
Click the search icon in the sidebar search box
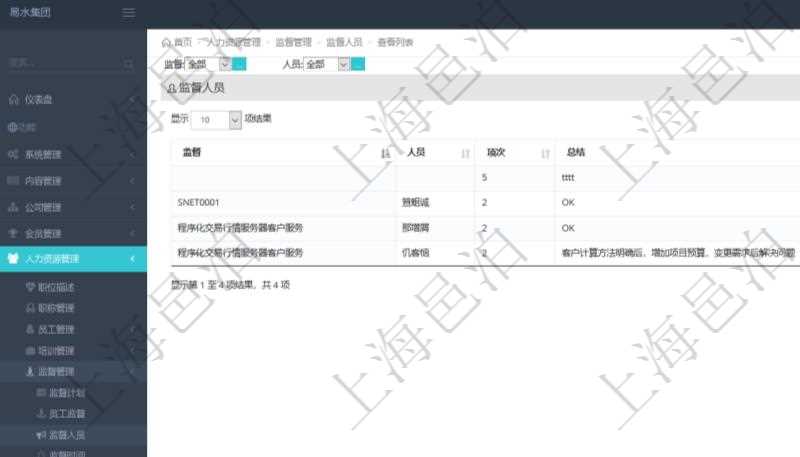click(128, 64)
